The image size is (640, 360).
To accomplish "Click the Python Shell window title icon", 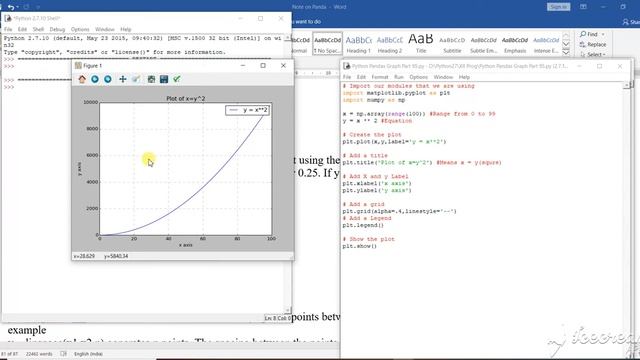I will click(8, 18).
